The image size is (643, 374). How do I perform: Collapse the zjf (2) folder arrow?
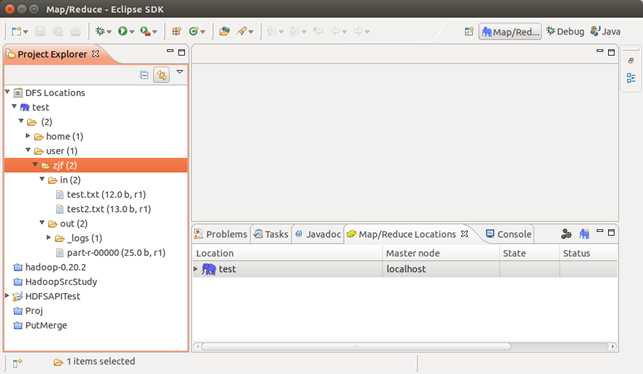[x=35, y=164]
